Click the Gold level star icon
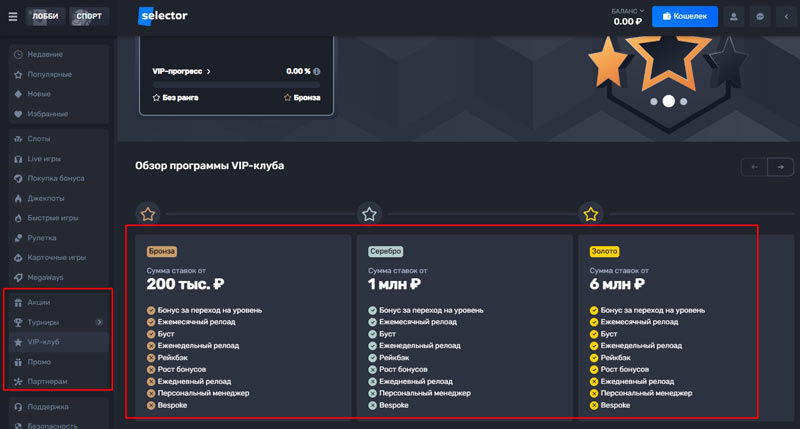 pos(591,213)
